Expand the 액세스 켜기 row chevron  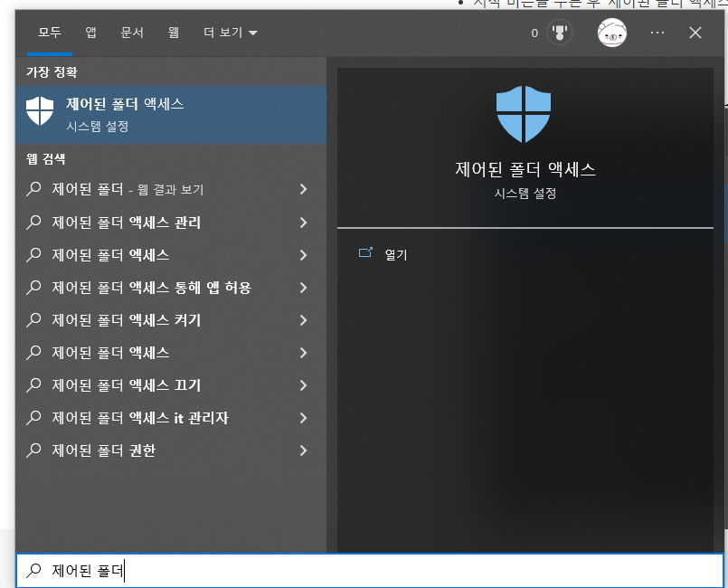tap(303, 320)
